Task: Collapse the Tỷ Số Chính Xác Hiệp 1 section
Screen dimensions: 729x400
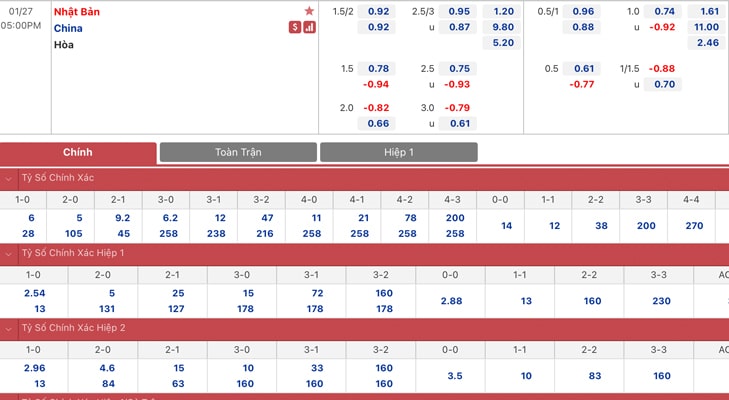Action: 8,254
